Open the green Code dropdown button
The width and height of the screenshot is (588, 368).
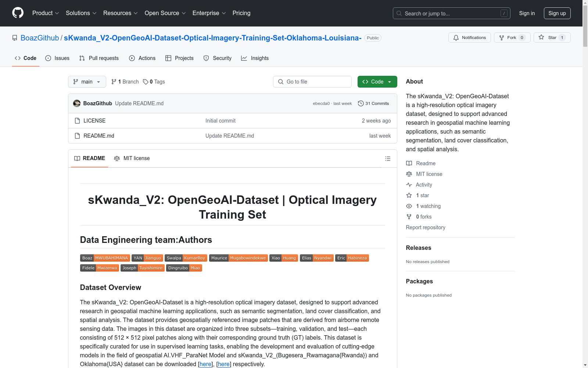(x=377, y=82)
